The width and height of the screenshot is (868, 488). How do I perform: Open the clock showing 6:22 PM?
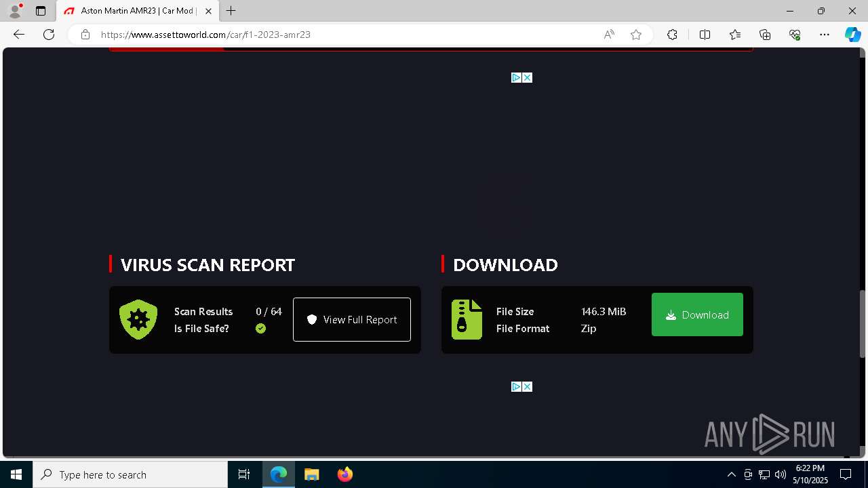pos(810,474)
